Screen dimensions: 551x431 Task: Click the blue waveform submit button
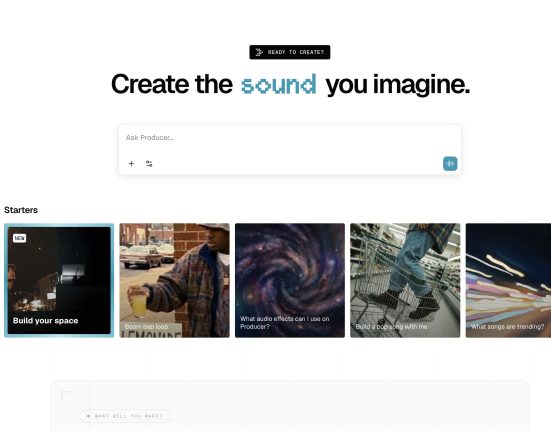[450, 164]
